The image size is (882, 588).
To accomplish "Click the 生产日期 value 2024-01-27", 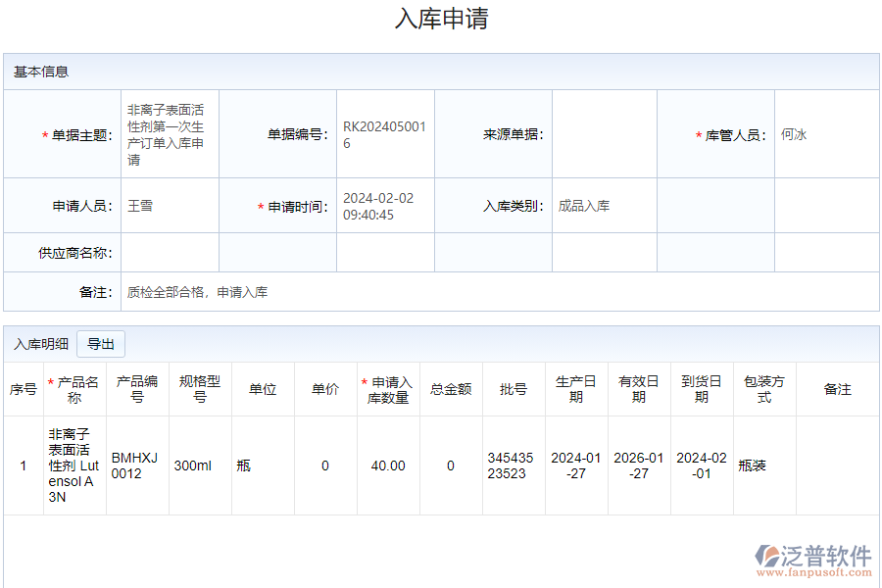I will click(576, 465).
